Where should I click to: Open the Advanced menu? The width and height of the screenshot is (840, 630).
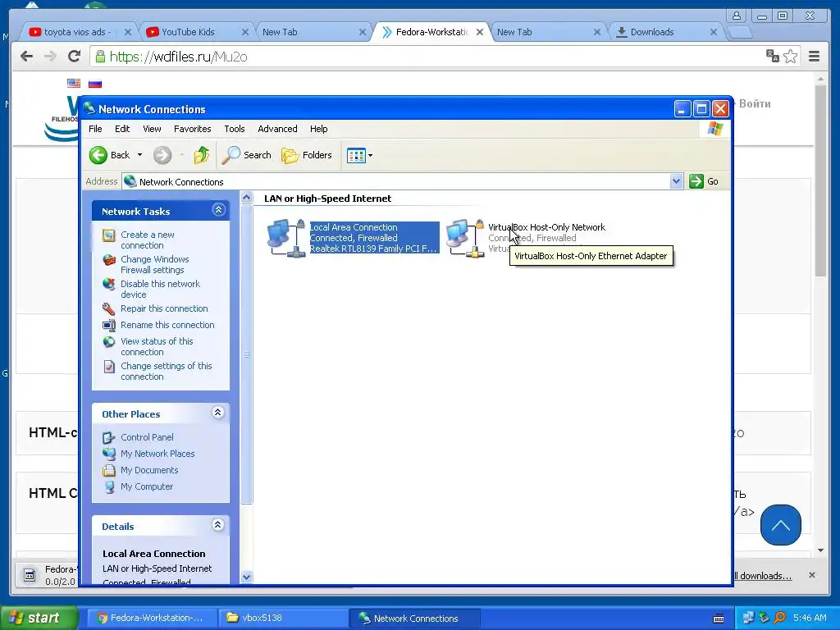[277, 129]
